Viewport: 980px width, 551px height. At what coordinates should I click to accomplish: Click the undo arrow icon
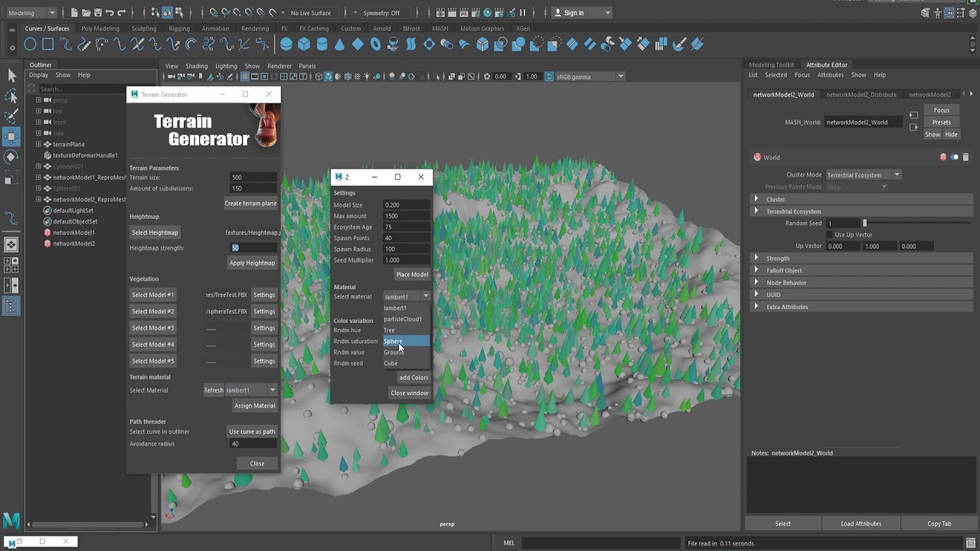(109, 12)
